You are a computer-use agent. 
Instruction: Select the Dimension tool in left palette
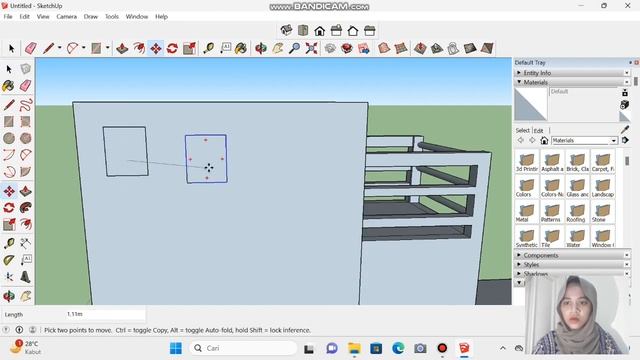[25, 244]
